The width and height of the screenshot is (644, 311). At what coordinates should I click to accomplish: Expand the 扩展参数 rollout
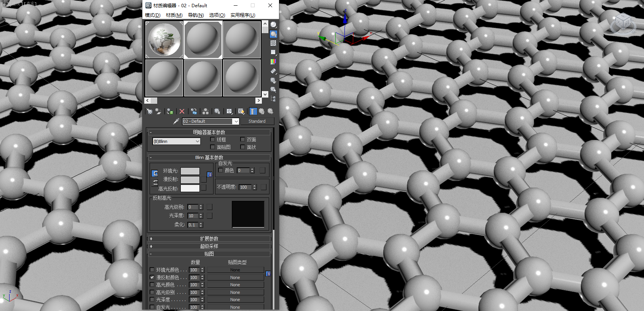209,239
